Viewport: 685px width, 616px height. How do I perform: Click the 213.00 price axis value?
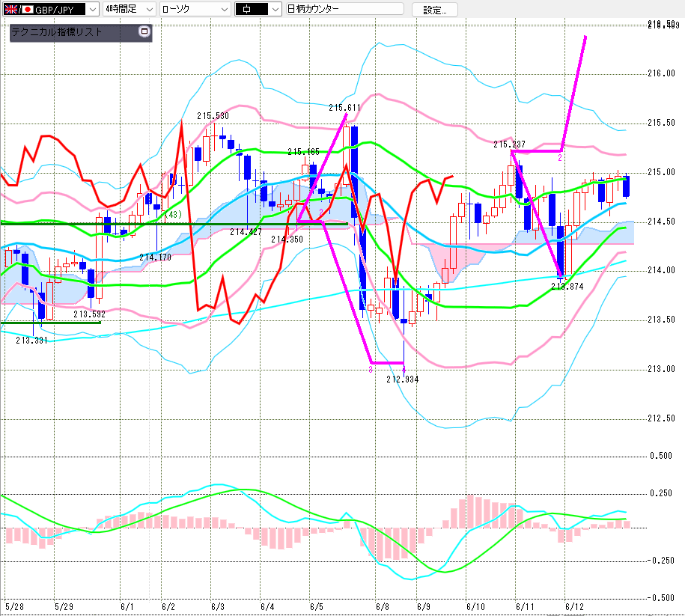tap(661, 370)
